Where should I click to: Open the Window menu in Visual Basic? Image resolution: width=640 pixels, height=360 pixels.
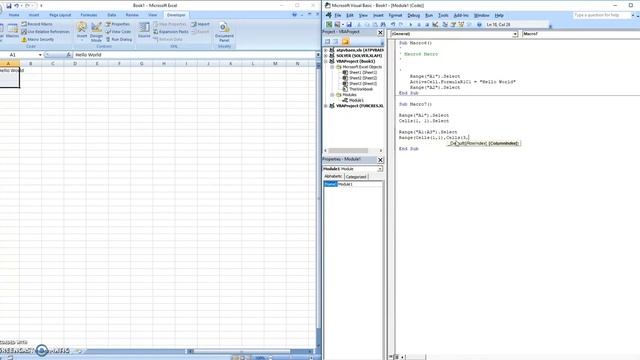(481, 15)
